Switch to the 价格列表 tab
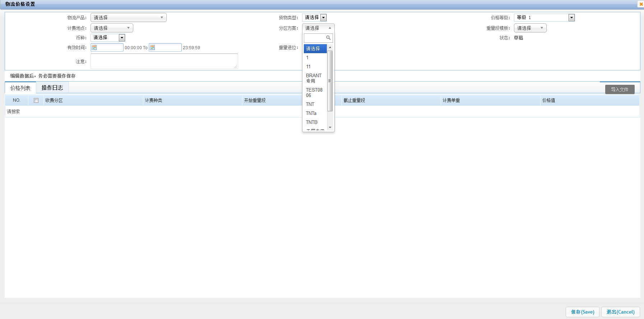The height and width of the screenshot is (319, 644). [x=20, y=88]
